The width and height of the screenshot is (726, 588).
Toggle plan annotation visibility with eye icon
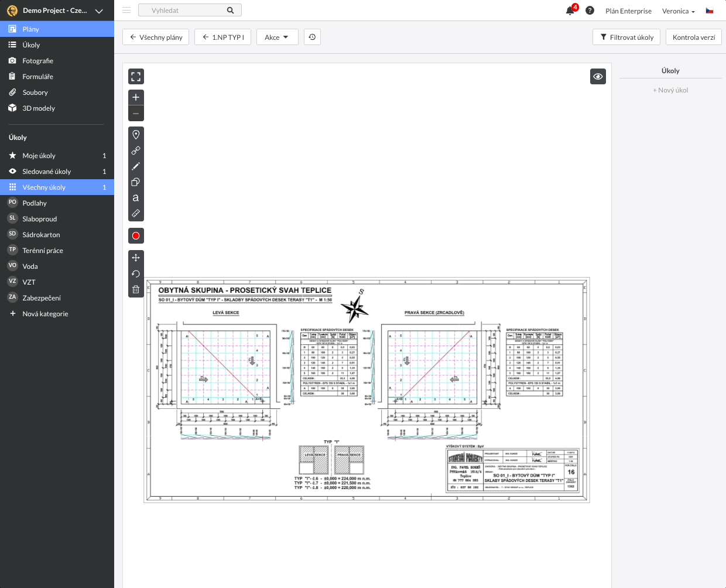click(x=598, y=76)
